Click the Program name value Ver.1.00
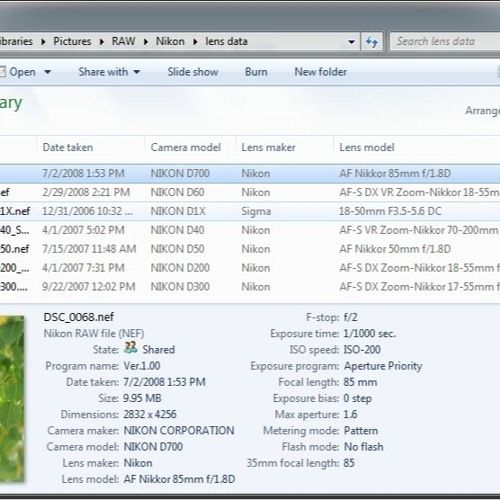 [142, 366]
